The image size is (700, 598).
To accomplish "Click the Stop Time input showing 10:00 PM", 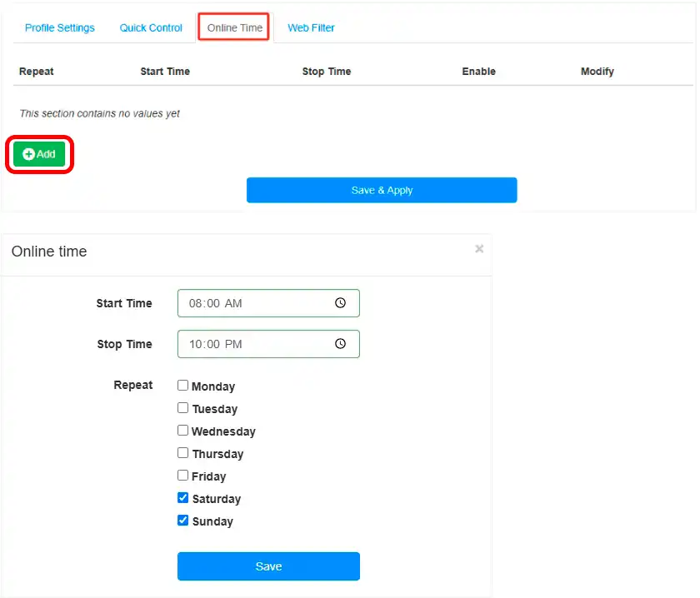I will point(250,344).
